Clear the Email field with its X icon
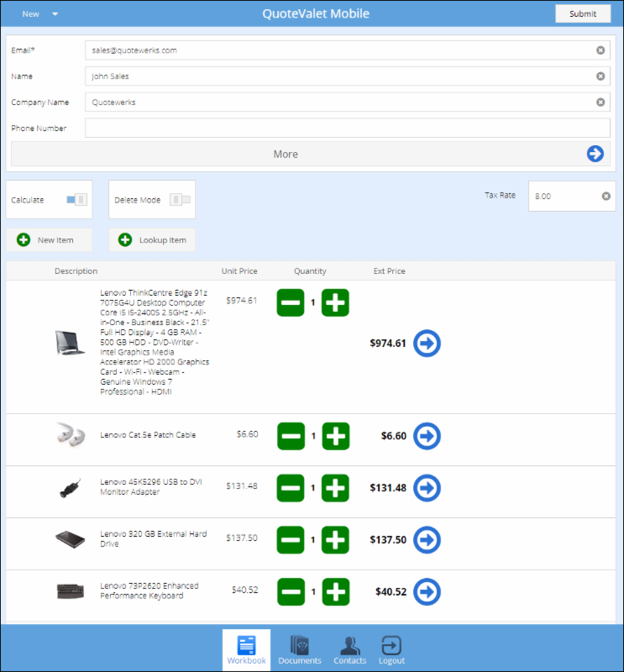Viewport: 624px width, 672px height. (600, 50)
